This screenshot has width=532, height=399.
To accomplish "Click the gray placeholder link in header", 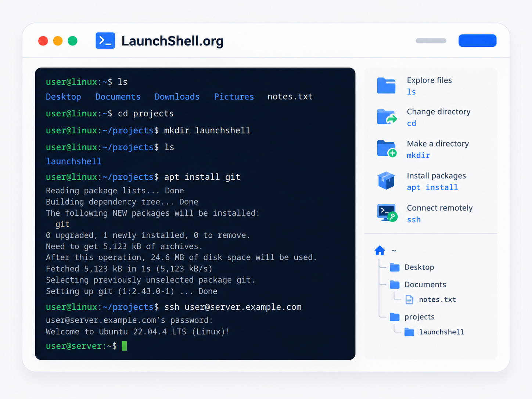I will 431,41.
